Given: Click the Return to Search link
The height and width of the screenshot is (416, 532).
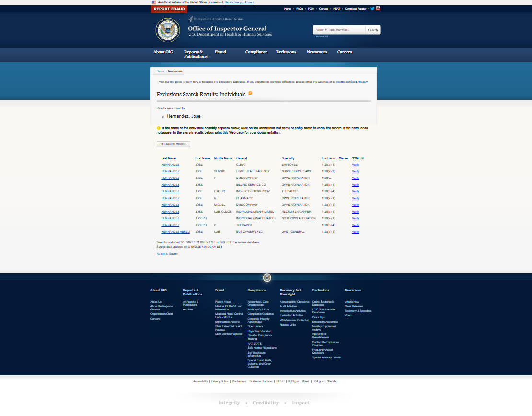Looking at the screenshot, I should pyautogui.click(x=167, y=253).
